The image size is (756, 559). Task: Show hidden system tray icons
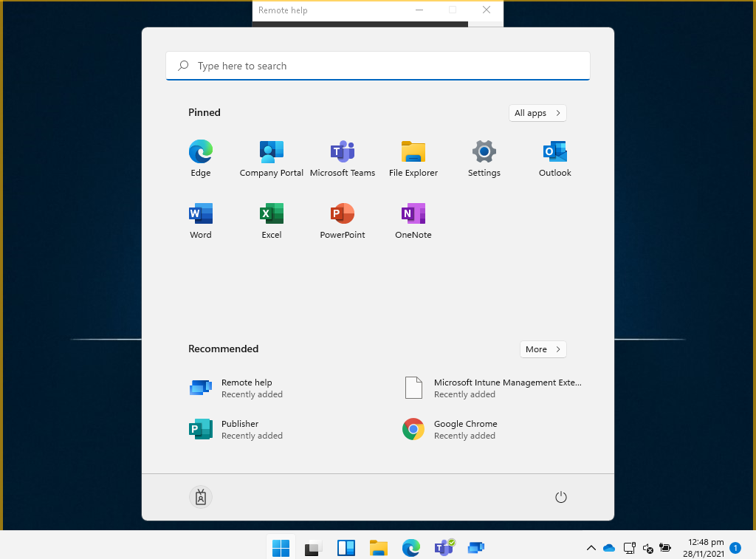[591, 548]
